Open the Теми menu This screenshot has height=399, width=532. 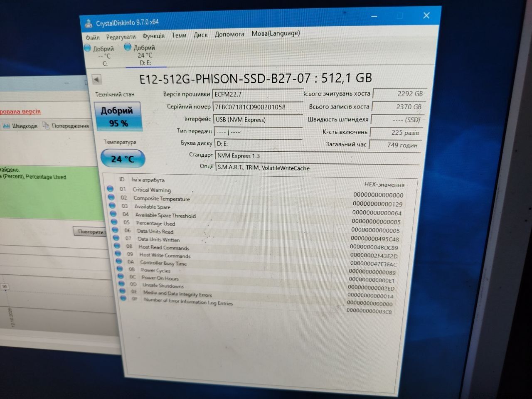click(x=179, y=35)
